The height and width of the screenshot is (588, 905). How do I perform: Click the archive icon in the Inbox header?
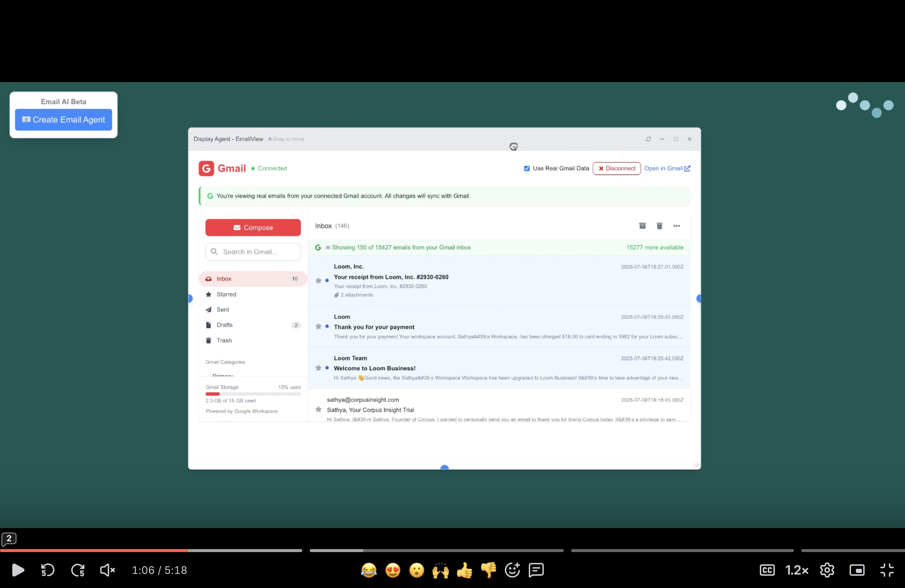[642, 226]
